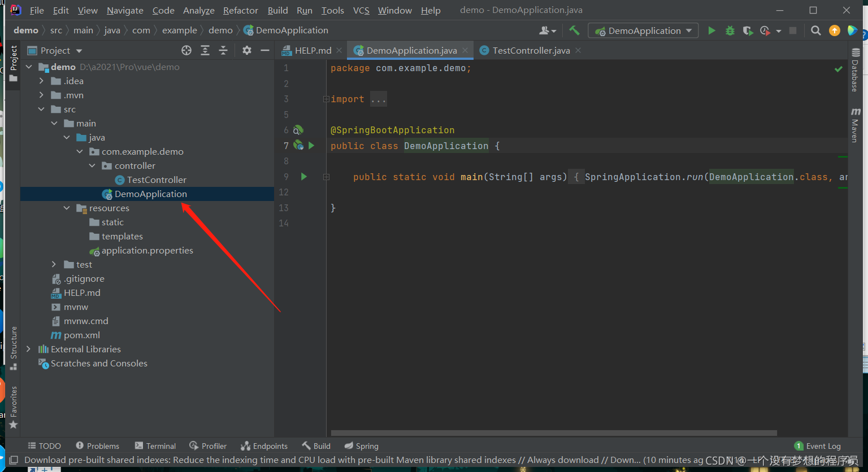Screen dimensions: 868x472
Task: Click the green inspection checkmark in editor
Action: (839, 69)
